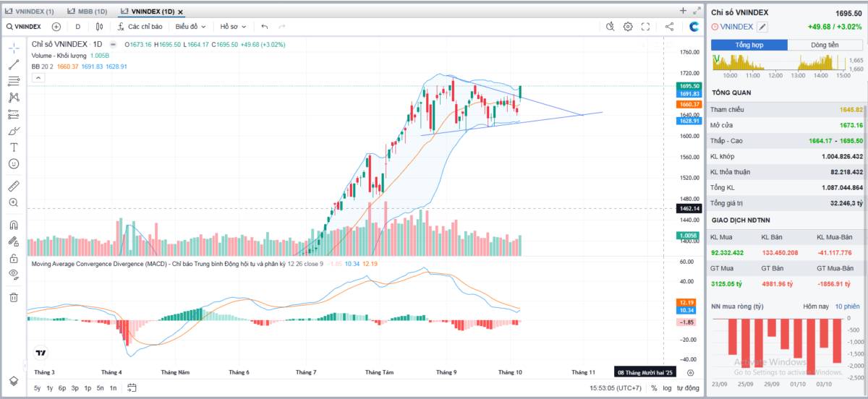Open go-to-date calendar icon
The width and height of the screenshot is (868, 399).
click(132, 387)
